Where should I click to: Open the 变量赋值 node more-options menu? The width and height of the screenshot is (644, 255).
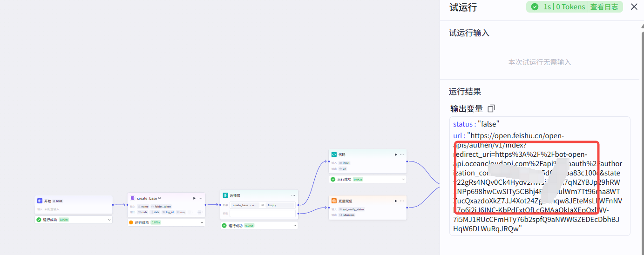click(402, 201)
